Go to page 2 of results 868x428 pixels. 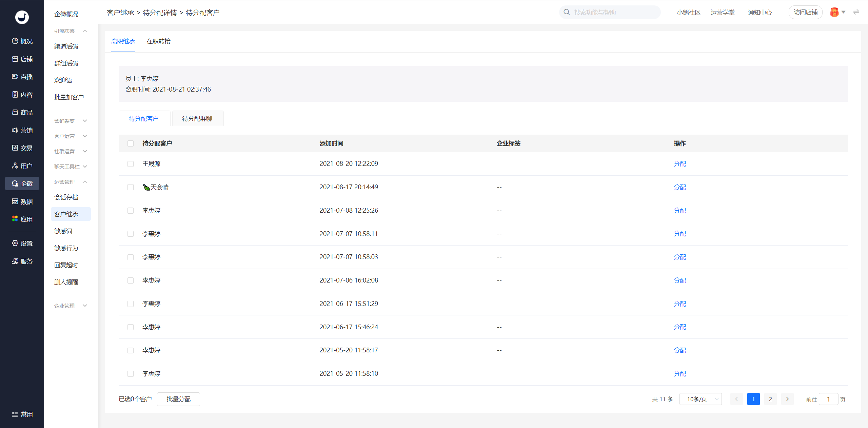coord(770,399)
